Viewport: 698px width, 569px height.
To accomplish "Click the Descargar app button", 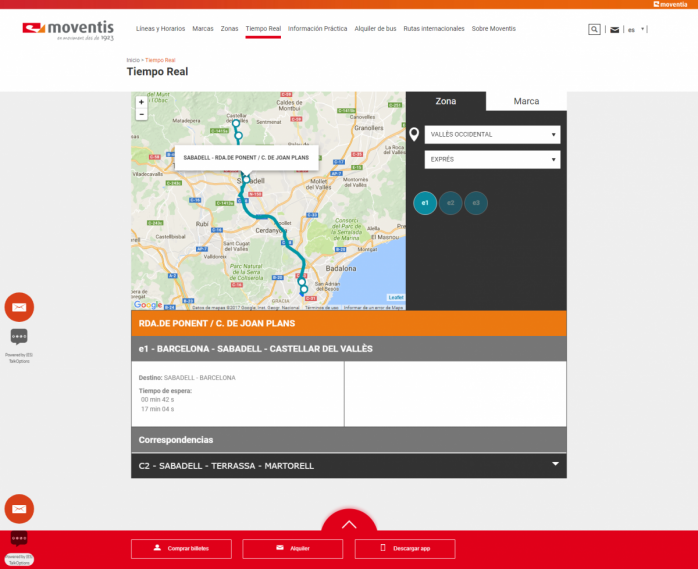I will (x=405, y=549).
